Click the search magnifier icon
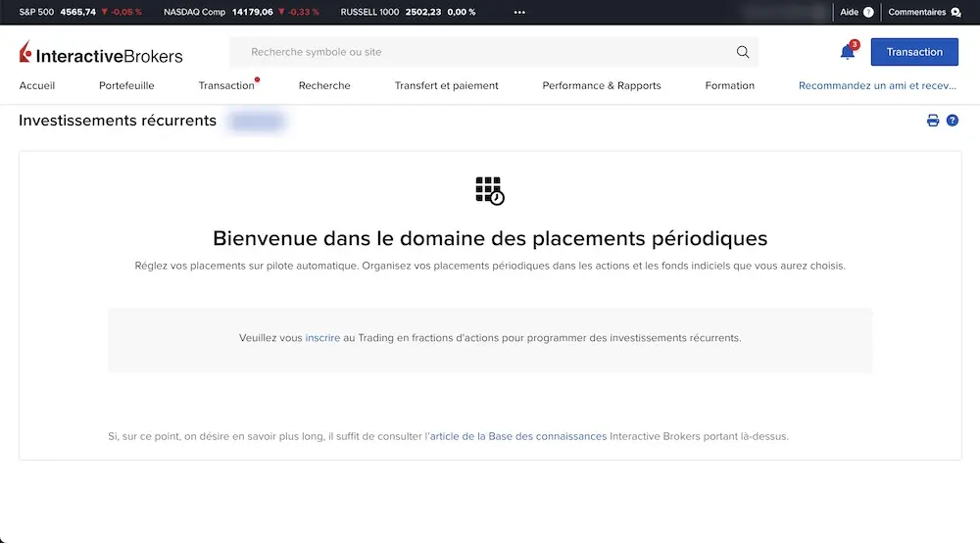Viewport: 980px width, 543px height. 743,52
